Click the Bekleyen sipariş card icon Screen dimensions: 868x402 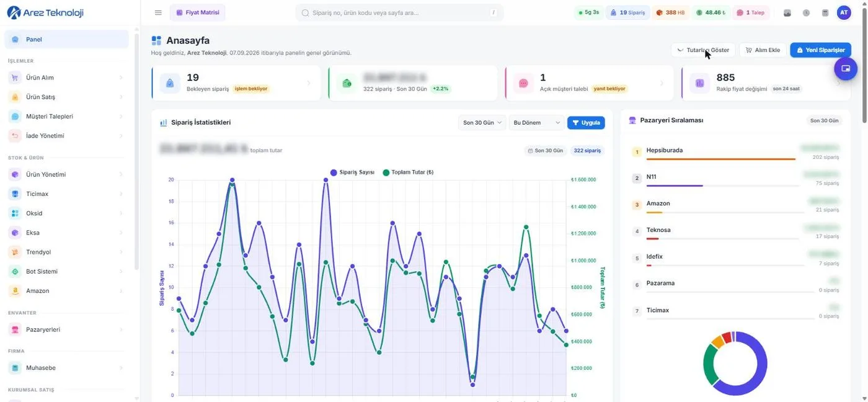pos(170,83)
